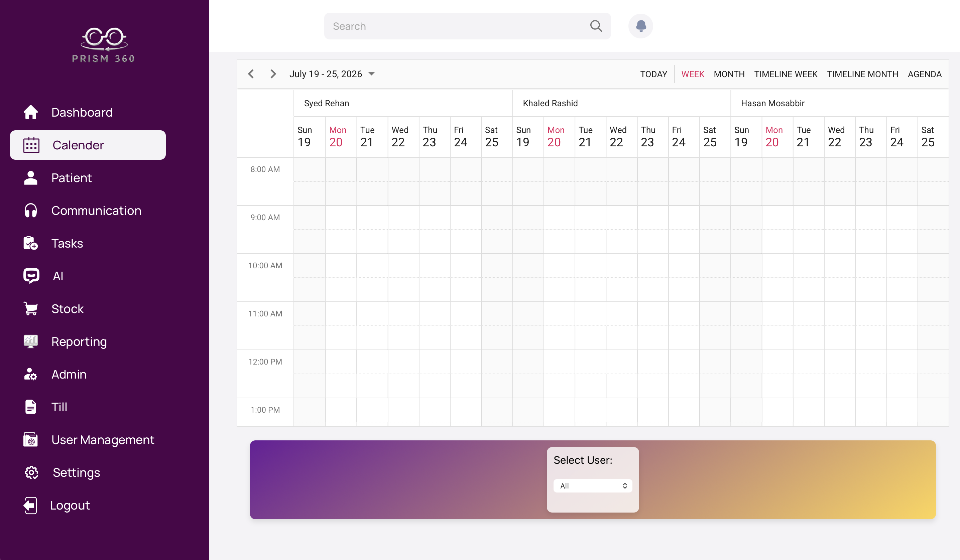Click the search magnifier icon
Image resolution: width=960 pixels, height=560 pixels.
[596, 26]
